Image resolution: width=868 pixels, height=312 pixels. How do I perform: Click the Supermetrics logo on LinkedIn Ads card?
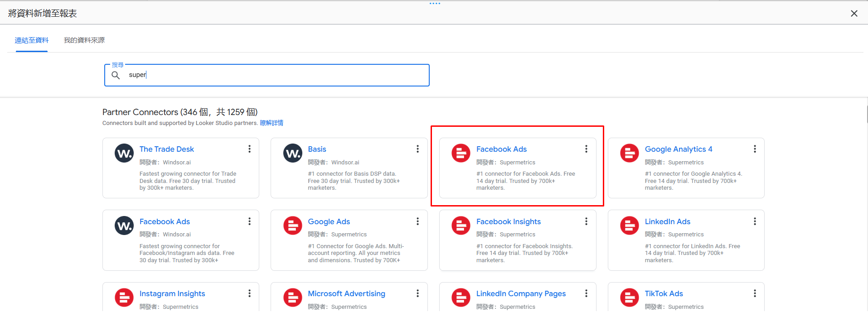pos(629,226)
